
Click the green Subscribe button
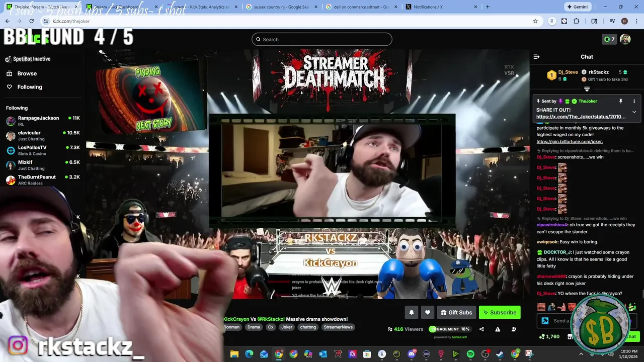tap(500, 312)
